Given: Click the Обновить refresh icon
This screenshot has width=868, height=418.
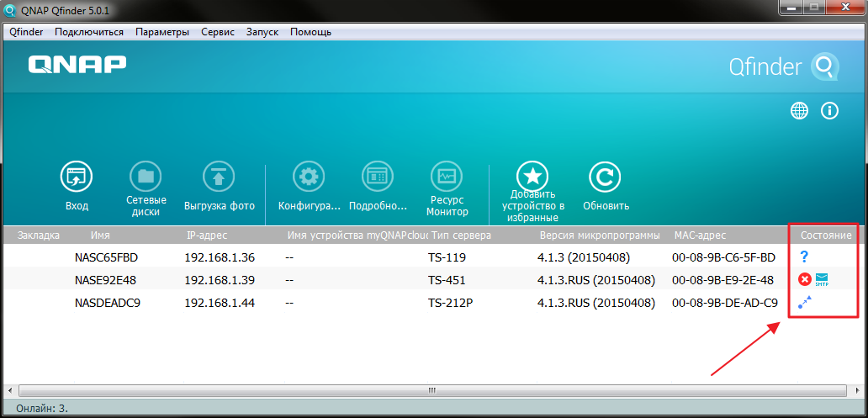Looking at the screenshot, I should pyautogui.click(x=605, y=177).
